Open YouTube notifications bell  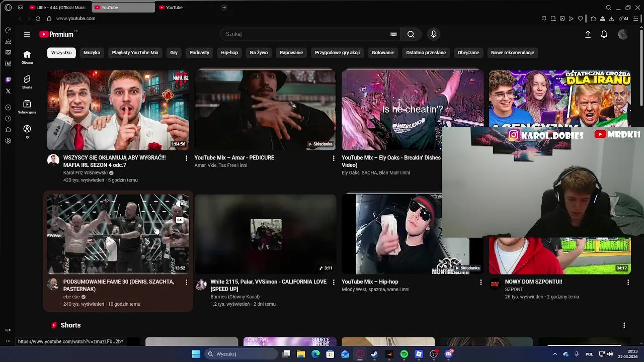click(x=604, y=34)
